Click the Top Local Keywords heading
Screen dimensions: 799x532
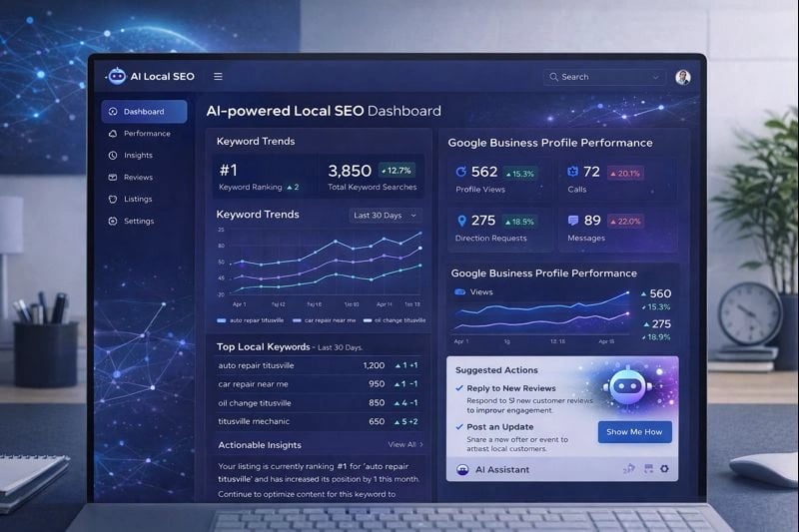pyautogui.click(x=263, y=346)
